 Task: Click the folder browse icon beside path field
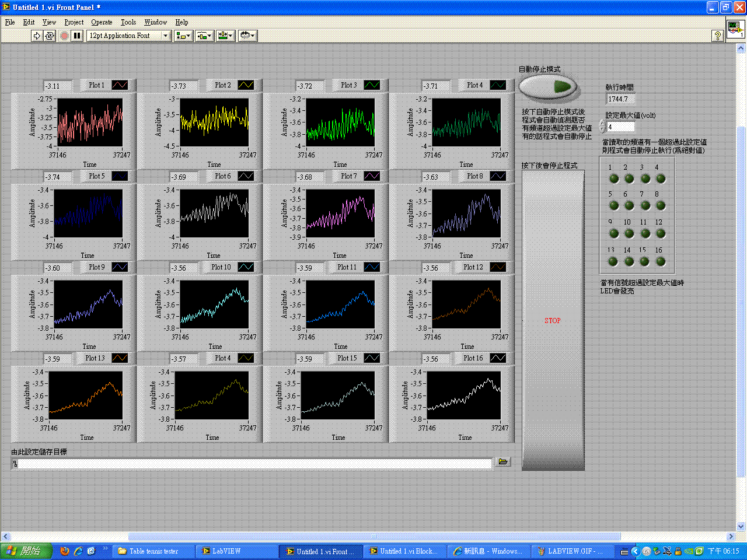(502, 462)
